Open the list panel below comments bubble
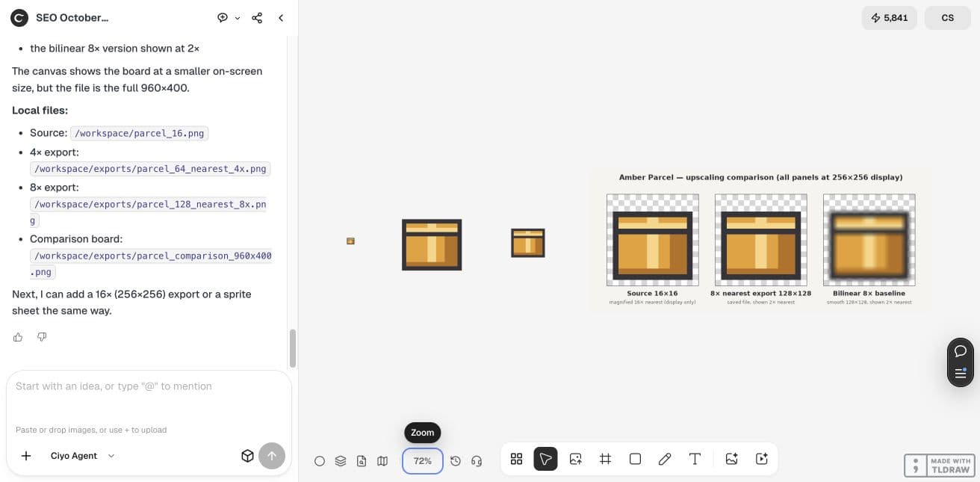This screenshot has width=980, height=482. pos(961,373)
